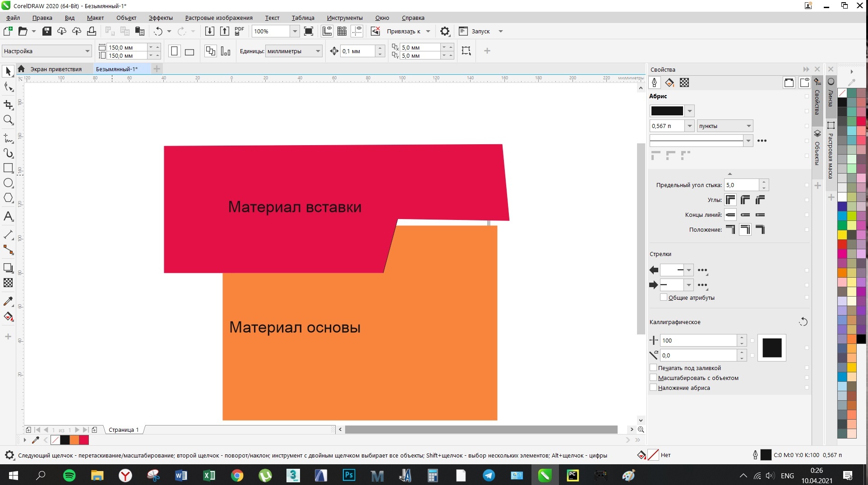The height and width of the screenshot is (485, 868).
Task: Choose round corners option for Углы
Action: coord(745,200)
